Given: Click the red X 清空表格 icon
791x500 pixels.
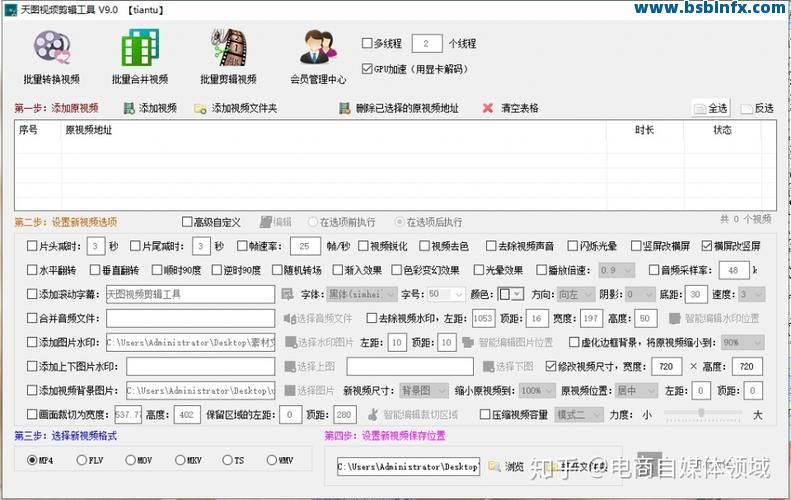Looking at the screenshot, I should coord(488,108).
